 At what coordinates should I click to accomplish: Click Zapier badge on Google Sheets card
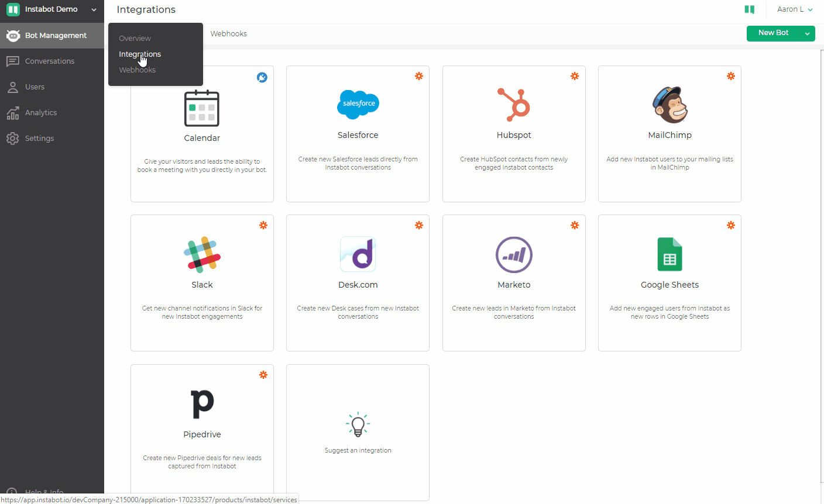[x=731, y=225]
